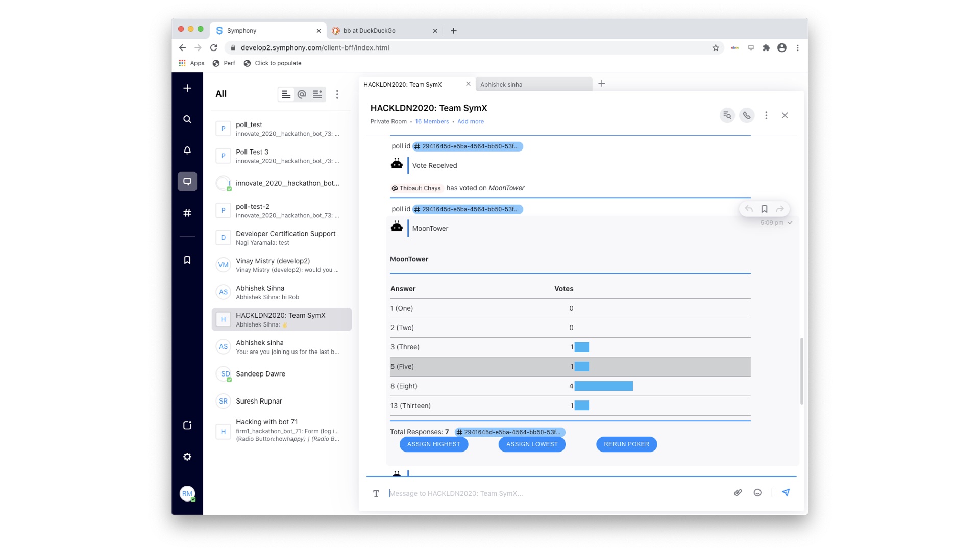Switch to the all-messages list filter icon
980x551 pixels.
pyautogui.click(x=286, y=94)
